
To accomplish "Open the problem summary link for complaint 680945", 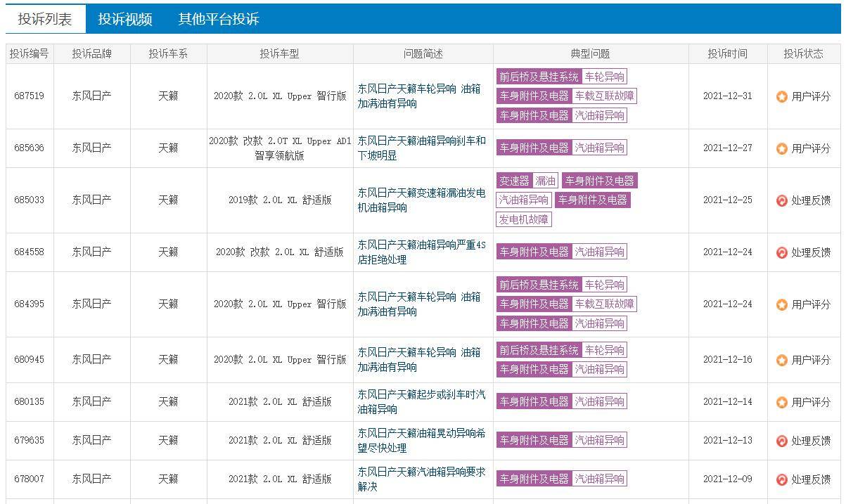I will [419, 360].
